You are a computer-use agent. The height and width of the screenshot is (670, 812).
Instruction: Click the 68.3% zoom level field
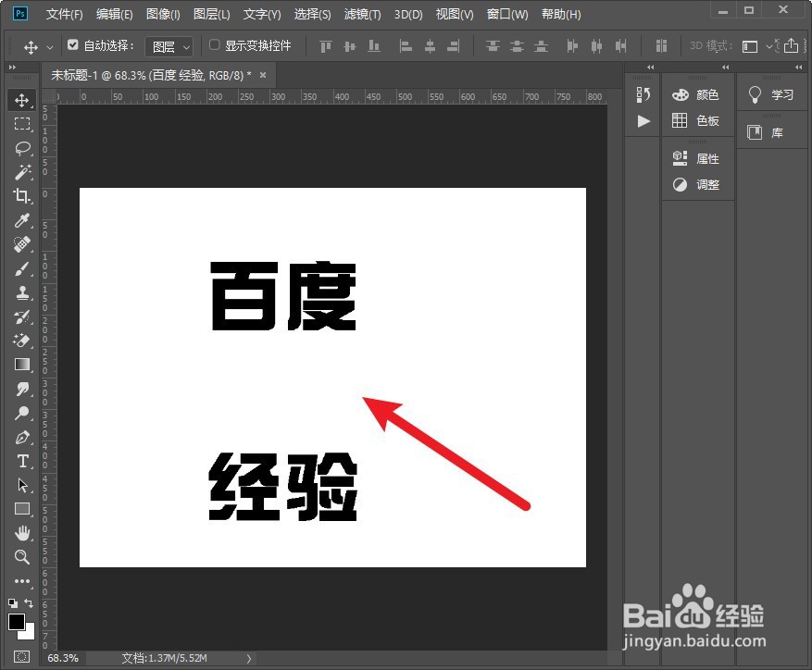(63, 658)
